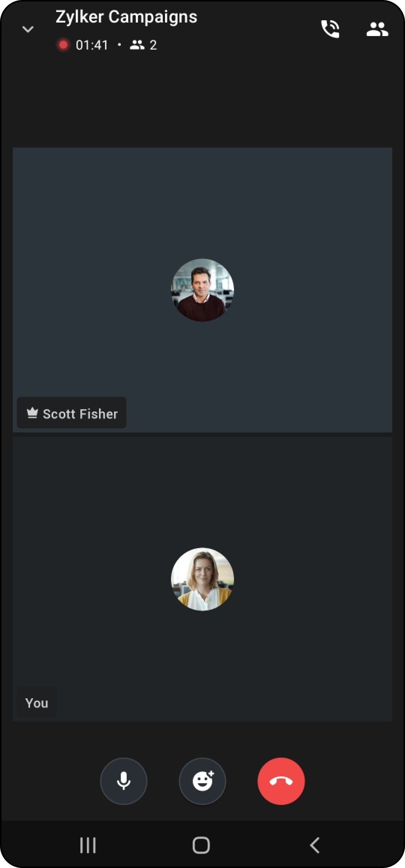Viewport: 405px width, 868px height.
Task: Tap the Android back navigation arrow
Action: 315,845
